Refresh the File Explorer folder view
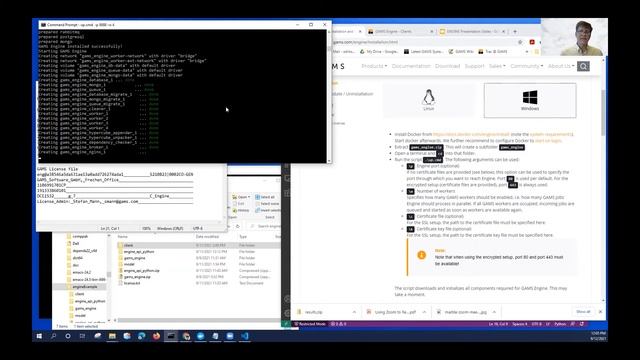The width and height of the screenshot is (640, 360). pos(238,226)
